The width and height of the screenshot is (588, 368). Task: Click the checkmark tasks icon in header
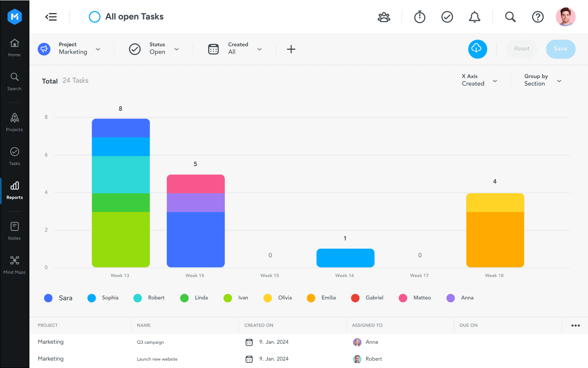(x=447, y=17)
